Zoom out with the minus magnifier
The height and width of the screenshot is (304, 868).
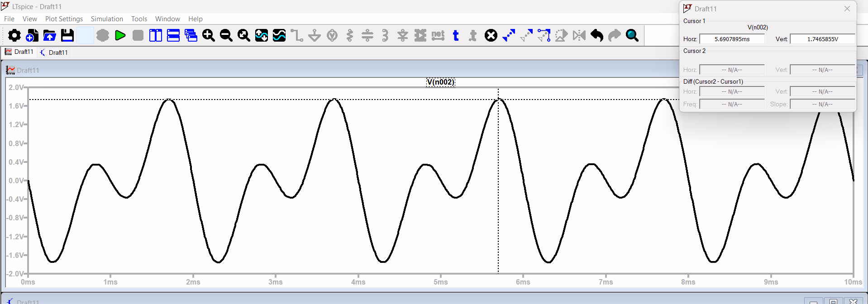[x=226, y=35]
